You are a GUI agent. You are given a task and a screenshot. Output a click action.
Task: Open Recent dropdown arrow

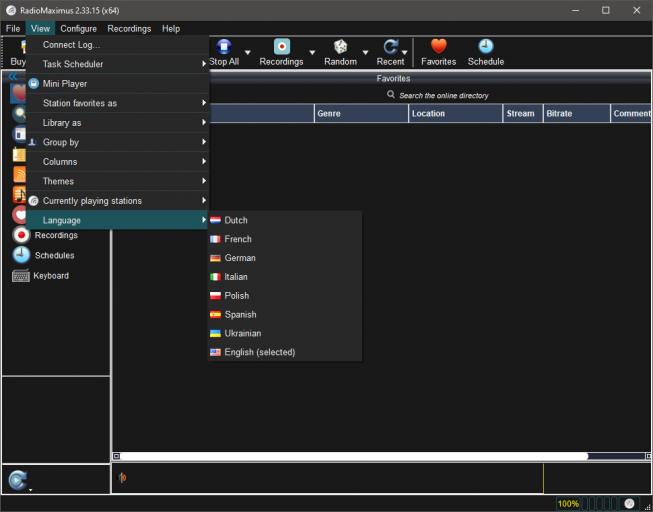coord(404,52)
